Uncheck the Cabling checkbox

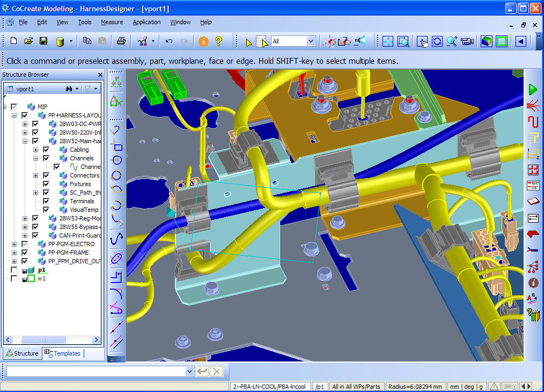(x=46, y=150)
